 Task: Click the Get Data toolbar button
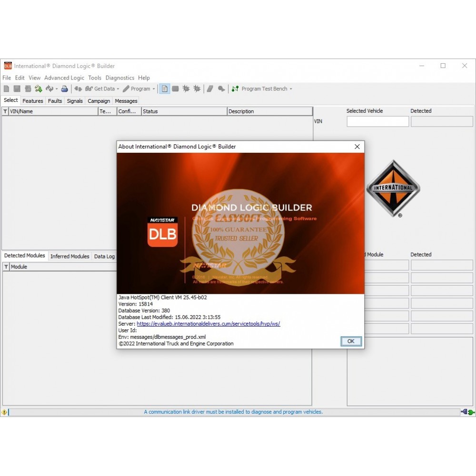pyautogui.click(x=100, y=89)
